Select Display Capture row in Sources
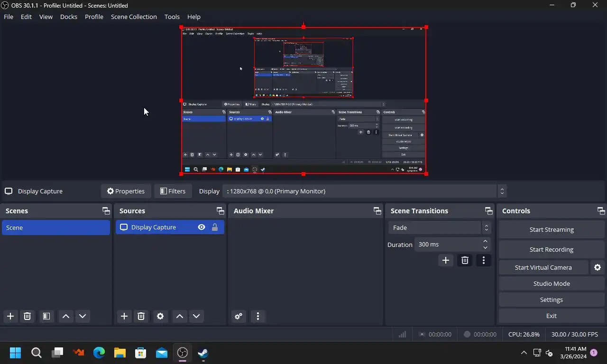This screenshot has width=607, height=364. pyautogui.click(x=170, y=227)
